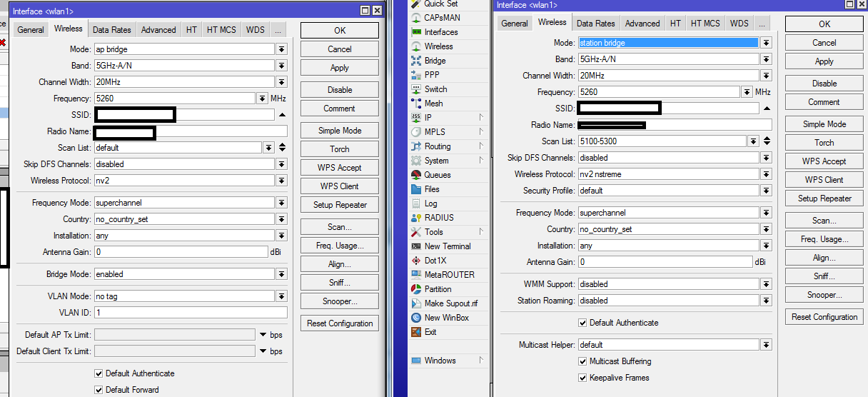Collapse SSID field arrow in left window
The height and width of the screenshot is (397, 868).
282,115
